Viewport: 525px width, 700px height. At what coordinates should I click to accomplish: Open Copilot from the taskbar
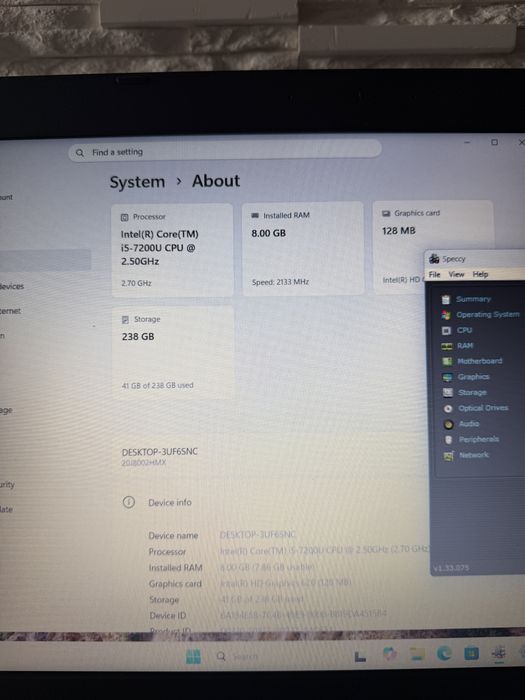[390, 654]
